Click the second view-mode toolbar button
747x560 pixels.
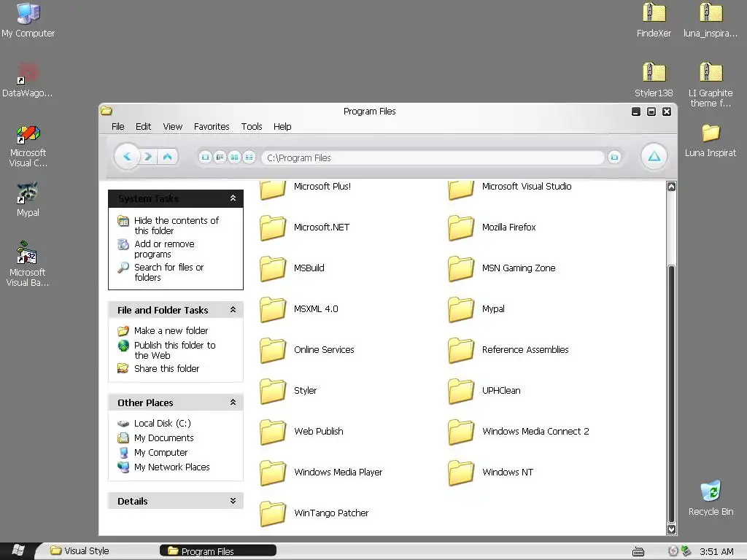click(x=220, y=157)
